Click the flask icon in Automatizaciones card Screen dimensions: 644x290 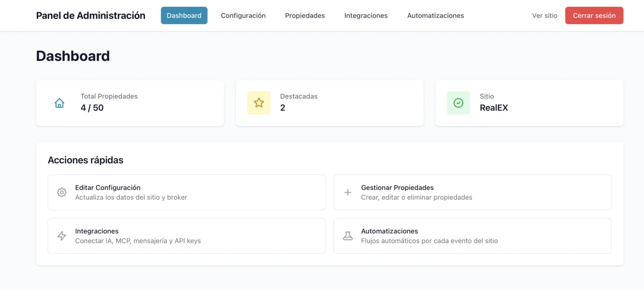[x=348, y=236]
